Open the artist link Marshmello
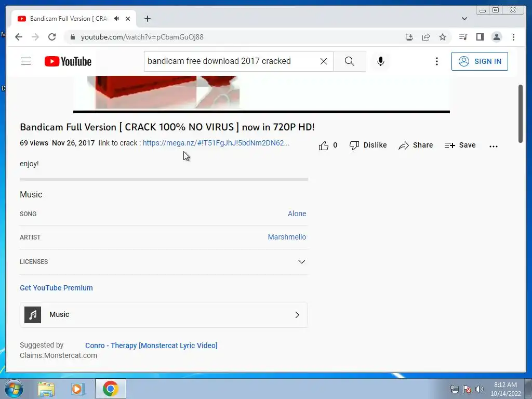 click(287, 237)
